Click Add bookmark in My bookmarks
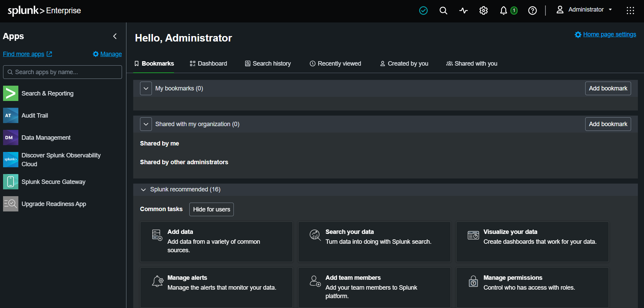This screenshot has width=644, height=308. pyautogui.click(x=608, y=88)
